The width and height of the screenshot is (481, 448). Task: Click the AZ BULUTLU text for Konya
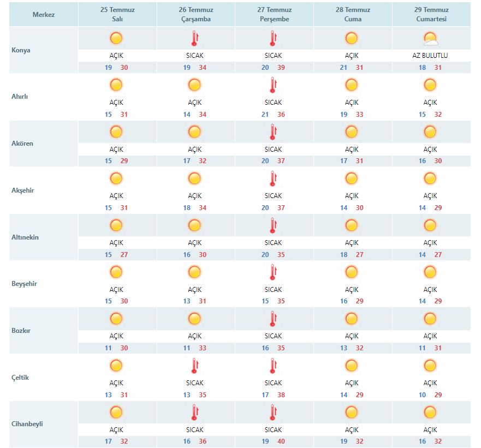tap(430, 56)
